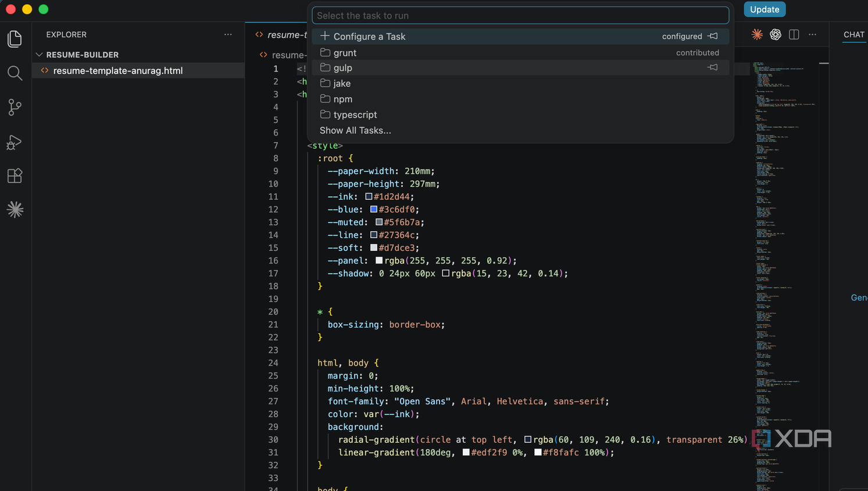Open the Claude starburst icon in activity bar

[15, 209]
